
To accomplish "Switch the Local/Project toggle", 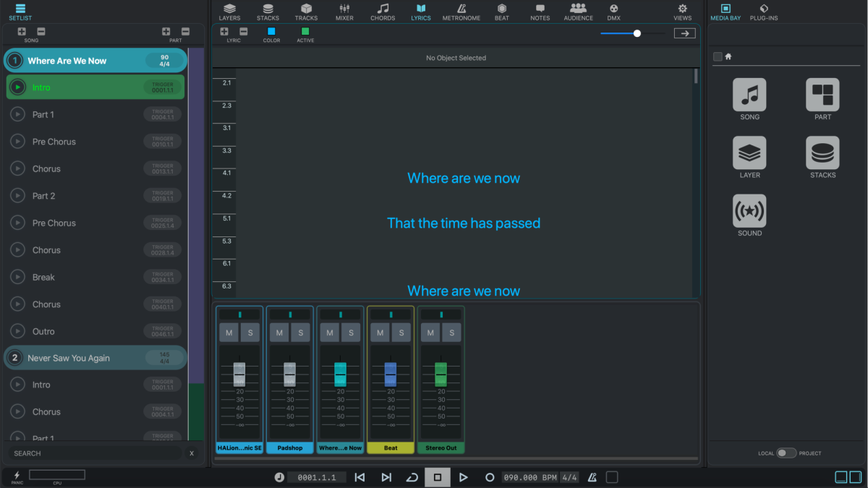I will click(x=786, y=453).
